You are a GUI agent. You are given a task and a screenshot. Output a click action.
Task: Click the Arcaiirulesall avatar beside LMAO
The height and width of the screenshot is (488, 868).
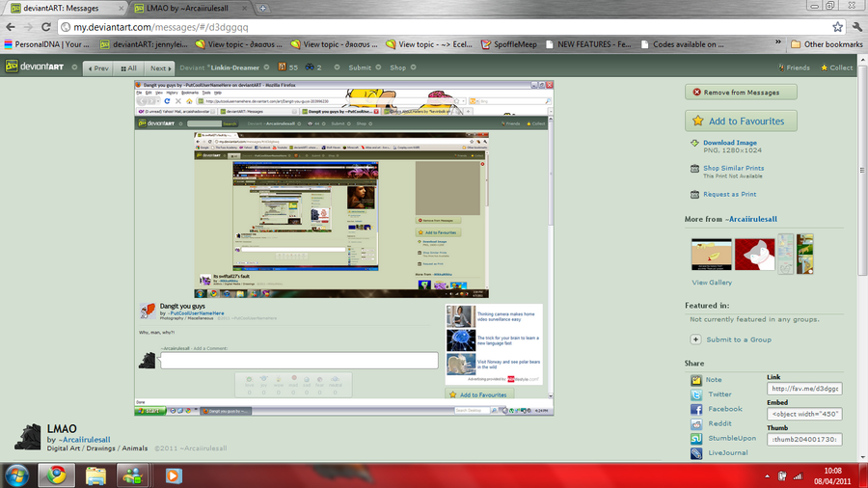28,437
